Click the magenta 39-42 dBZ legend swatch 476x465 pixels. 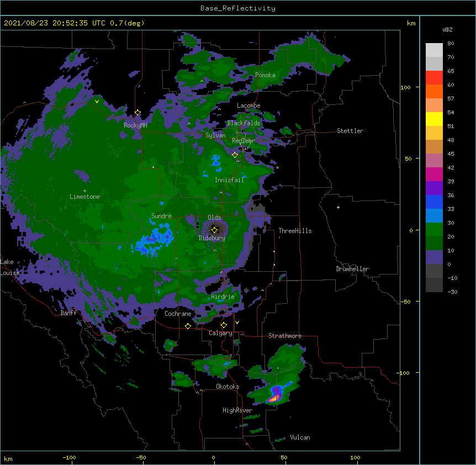tap(434, 174)
